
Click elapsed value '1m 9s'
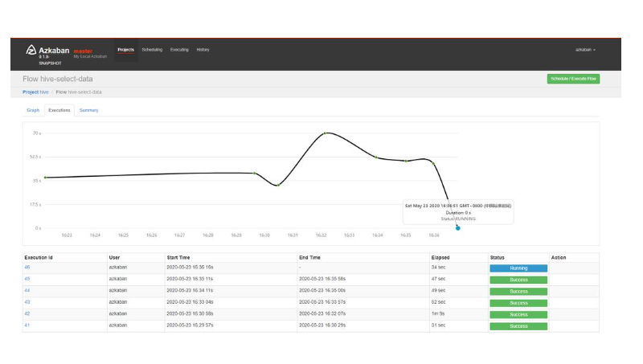coord(438,313)
